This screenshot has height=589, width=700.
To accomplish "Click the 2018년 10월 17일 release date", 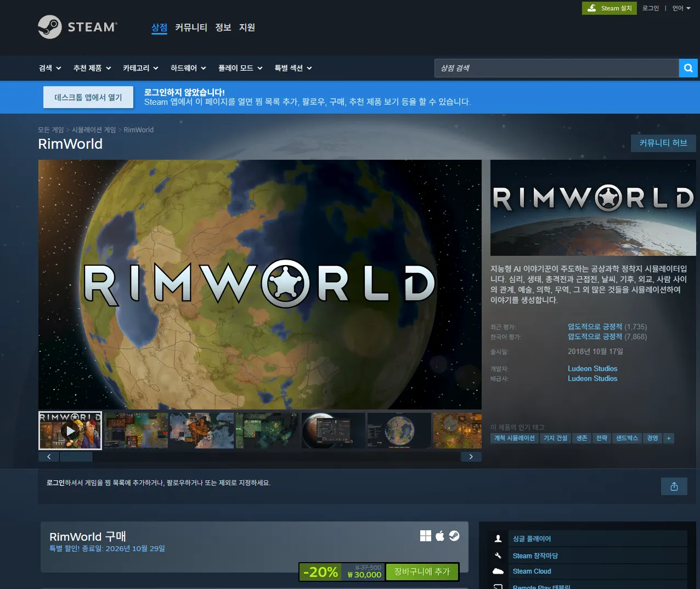I will tap(595, 352).
